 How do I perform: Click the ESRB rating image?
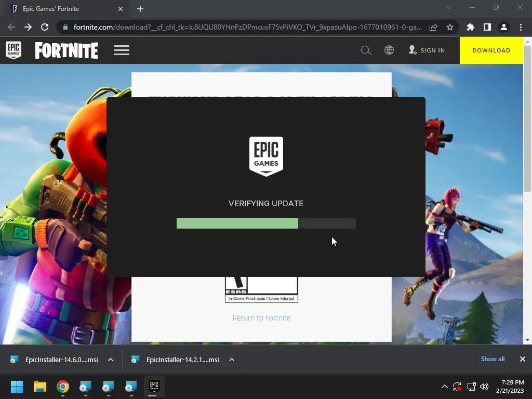click(x=262, y=289)
